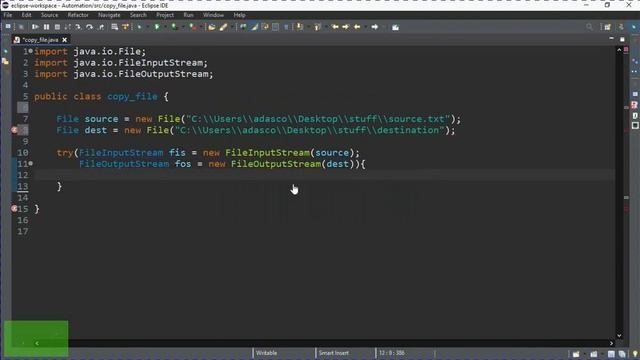The image size is (640, 360).
Task: Open the File menu
Action: pos(8,15)
